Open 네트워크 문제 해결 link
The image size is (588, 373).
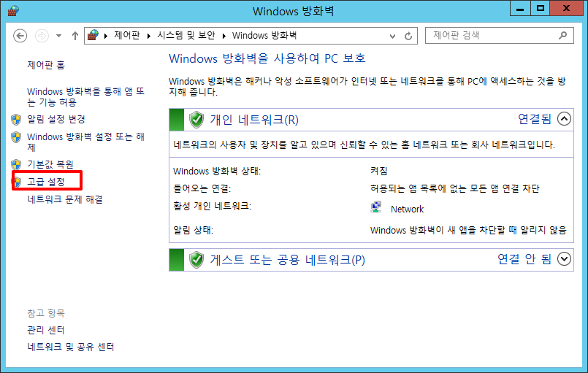point(65,199)
